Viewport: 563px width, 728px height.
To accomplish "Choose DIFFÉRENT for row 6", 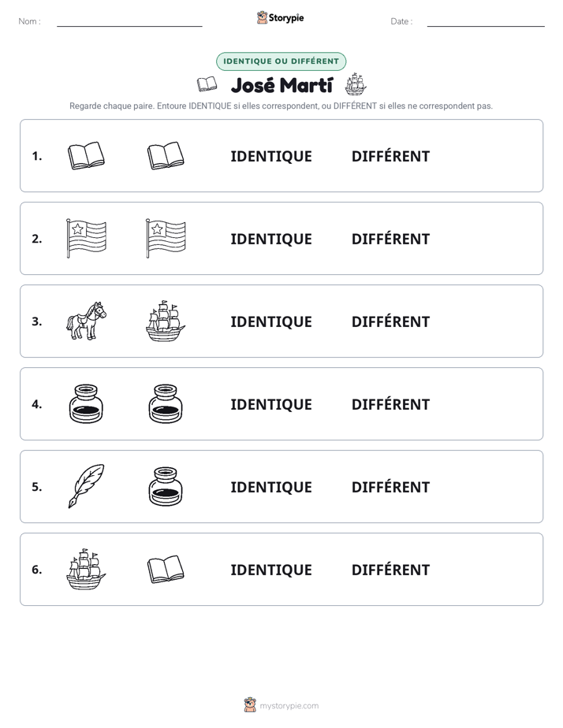I will [x=390, y=569].
